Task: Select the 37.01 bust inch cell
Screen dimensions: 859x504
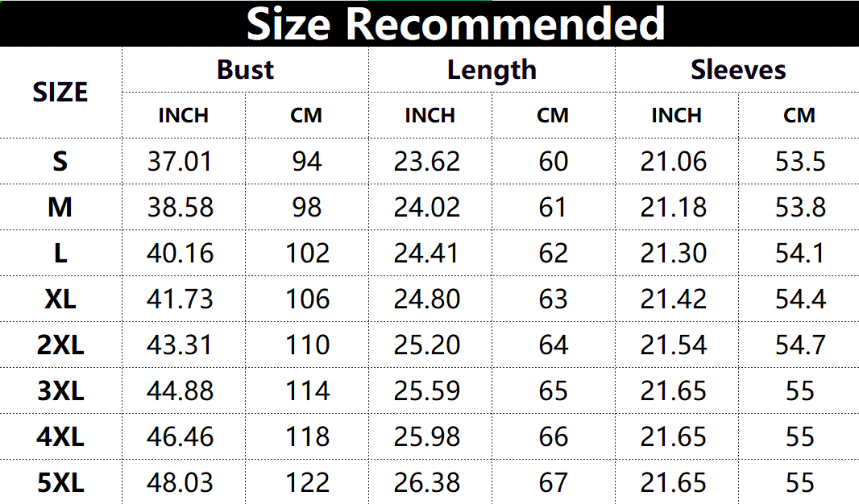Action: 180,162
